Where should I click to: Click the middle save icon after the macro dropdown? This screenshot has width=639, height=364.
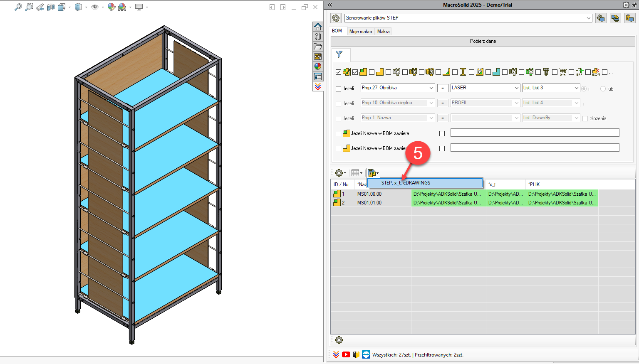(615, 18)
